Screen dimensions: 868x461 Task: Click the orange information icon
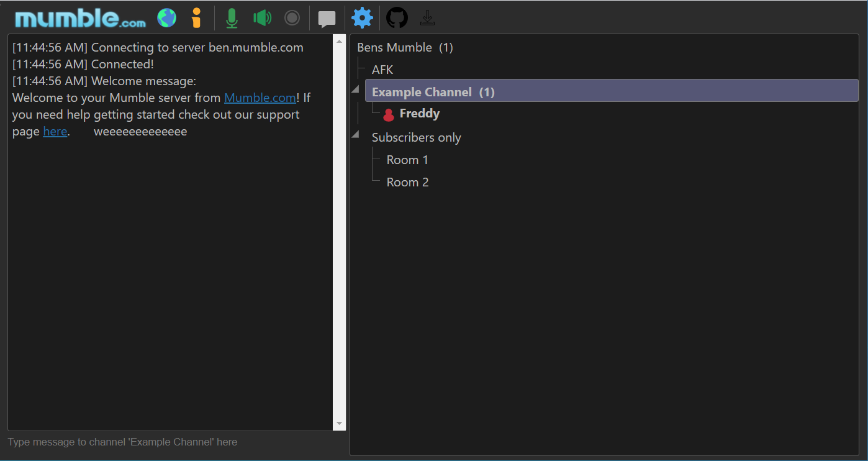(x=196, y=18)
